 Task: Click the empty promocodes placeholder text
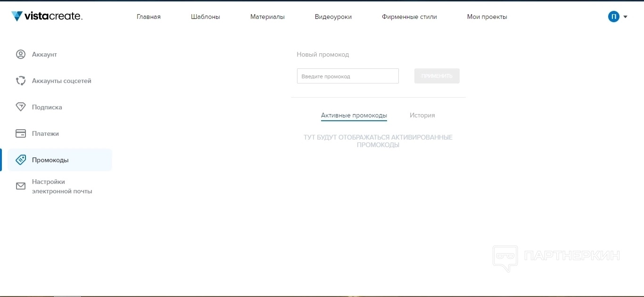(378, 141)
